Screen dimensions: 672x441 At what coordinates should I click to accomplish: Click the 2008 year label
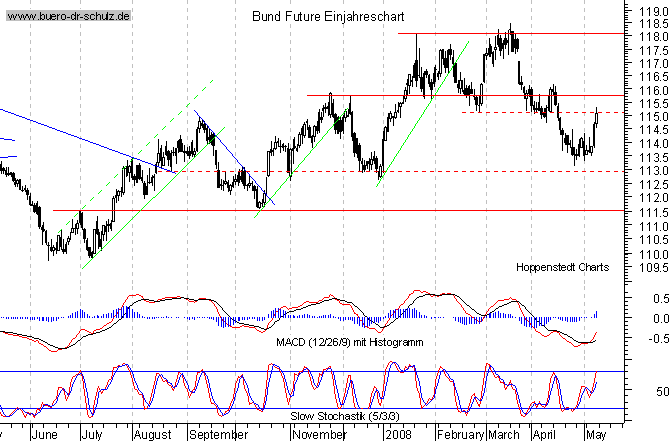398,435
